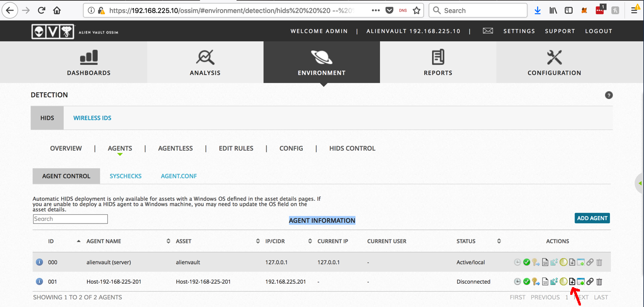
Task: Bookmark this page with the star
Action: tap(416, 10)
